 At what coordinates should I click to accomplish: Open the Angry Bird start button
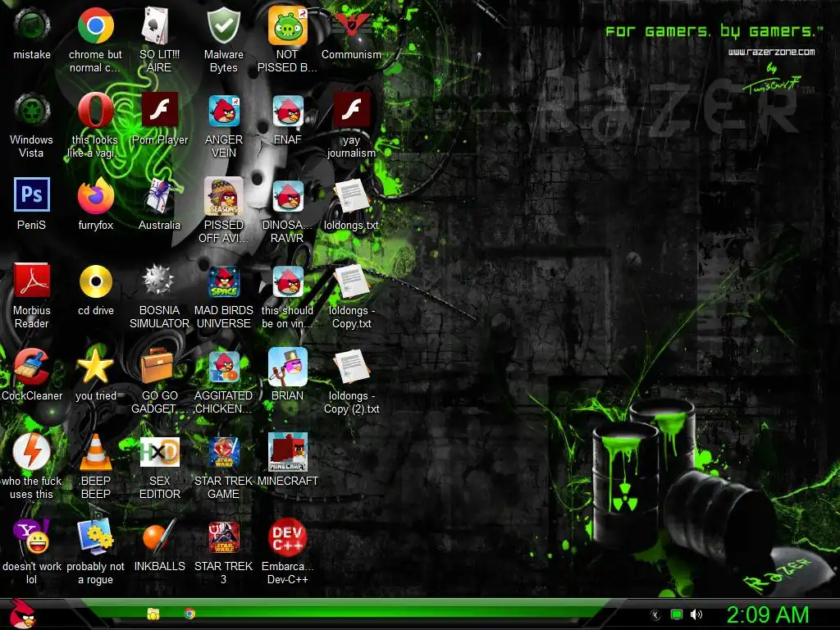coord(22,614)
